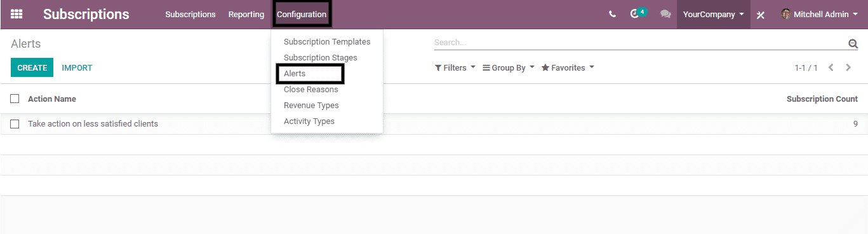Click the debug tools wrench icon

[x=761, y=15]
